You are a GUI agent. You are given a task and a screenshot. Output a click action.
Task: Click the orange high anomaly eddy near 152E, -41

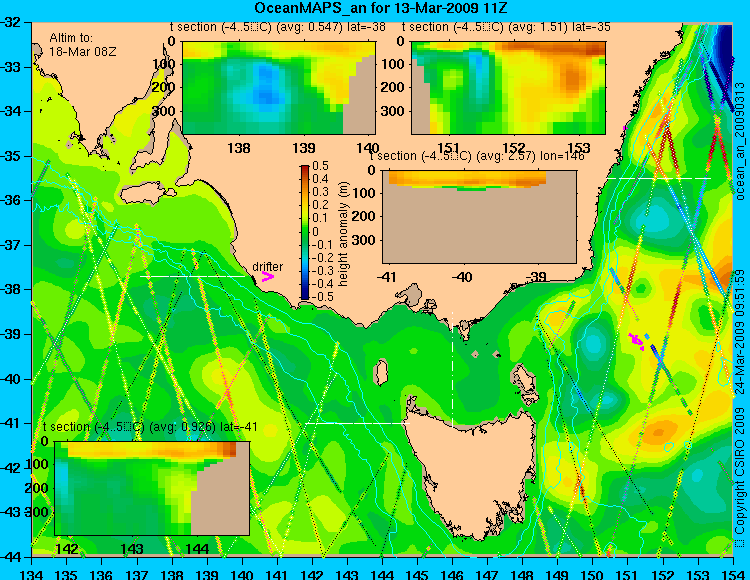[659, 433]
